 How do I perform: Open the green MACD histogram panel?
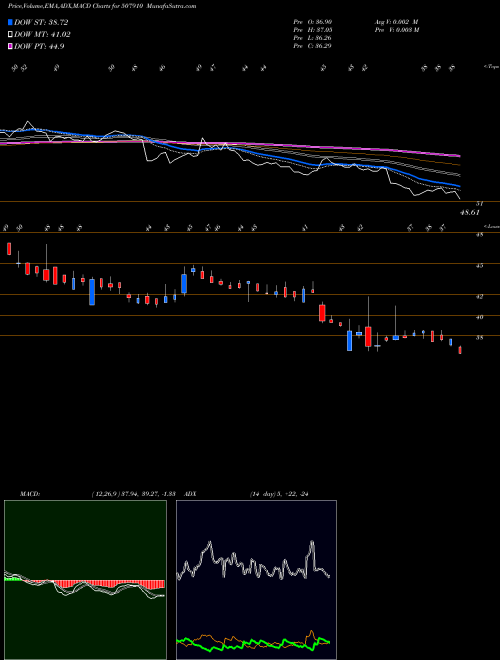(x=85, y=580)
